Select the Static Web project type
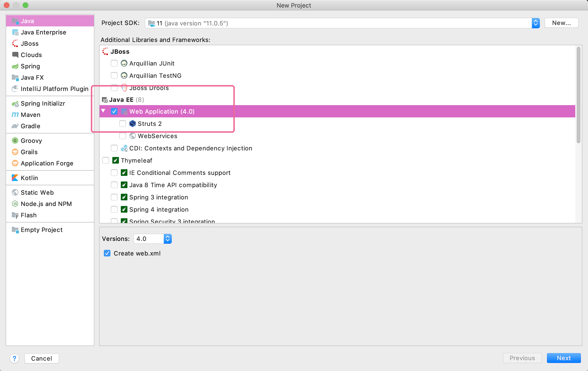Screen dimensions: 588x371 [x=50, y=192]
